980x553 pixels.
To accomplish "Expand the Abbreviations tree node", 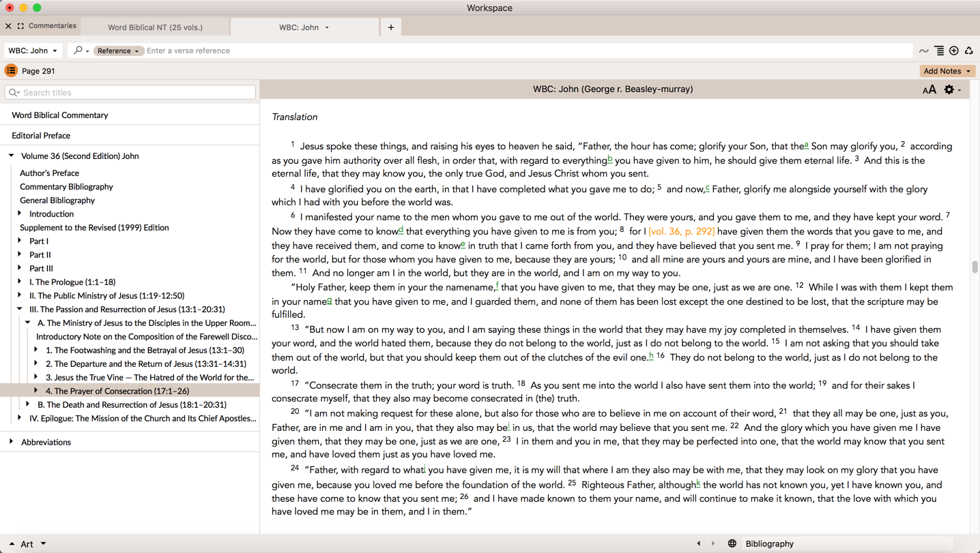I will tap(12, 442).
